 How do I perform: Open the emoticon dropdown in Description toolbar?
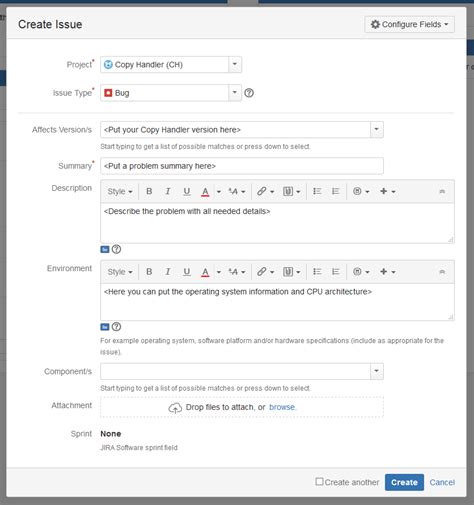[361, 191]
